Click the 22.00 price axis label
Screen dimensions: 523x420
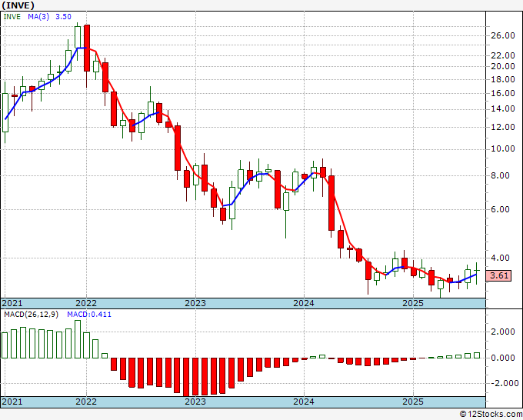[503, 55]
